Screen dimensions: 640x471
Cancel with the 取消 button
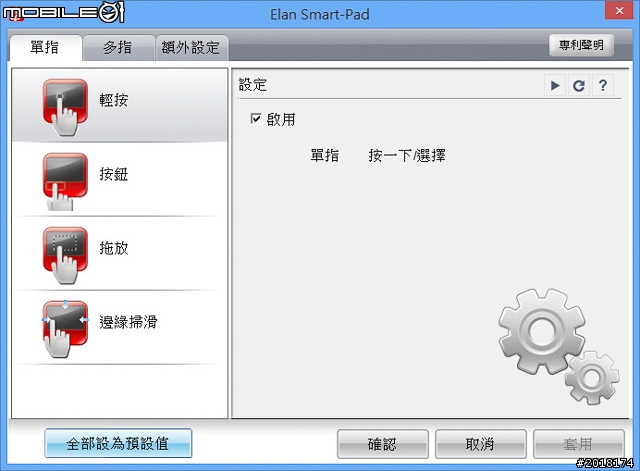480,444
